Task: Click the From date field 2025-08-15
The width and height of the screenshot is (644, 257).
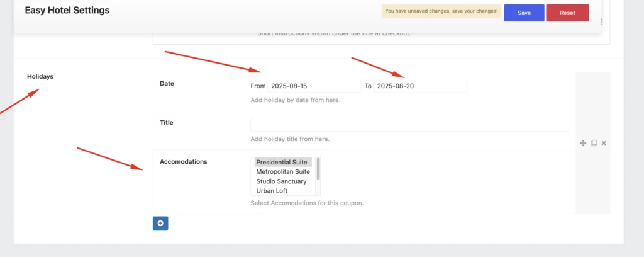Action: click(314, 86)
